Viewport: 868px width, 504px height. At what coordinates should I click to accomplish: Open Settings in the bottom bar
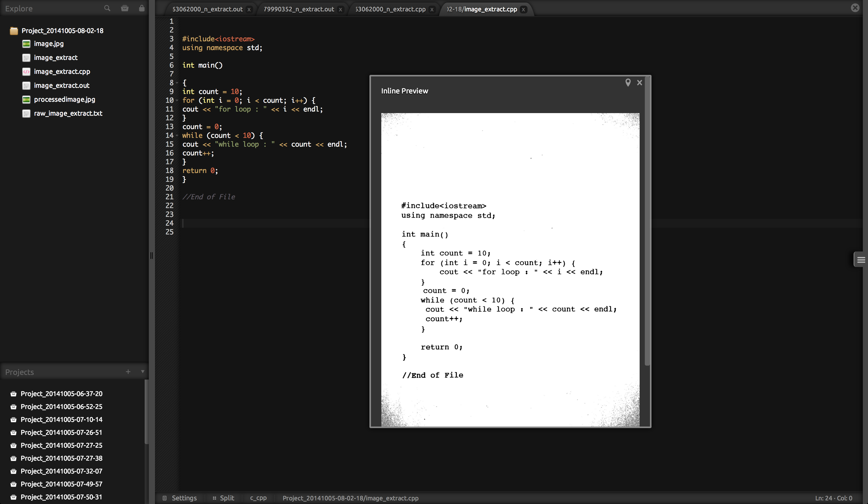tap(184, 498)
